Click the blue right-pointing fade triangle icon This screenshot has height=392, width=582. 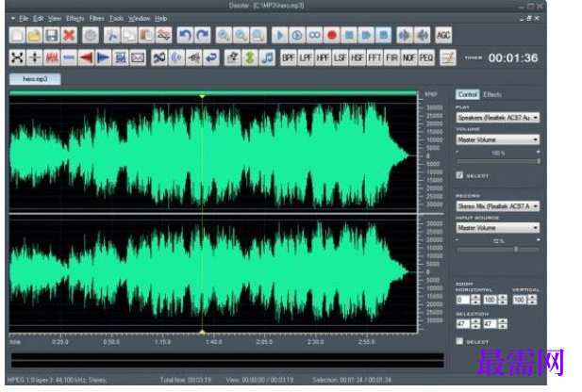click(x=103, y=57)
